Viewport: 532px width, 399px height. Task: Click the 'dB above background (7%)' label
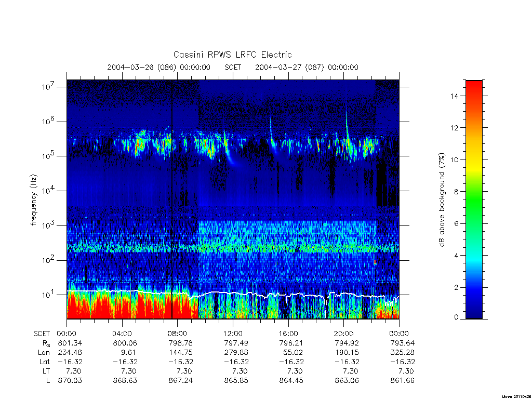tap(442, 200)
